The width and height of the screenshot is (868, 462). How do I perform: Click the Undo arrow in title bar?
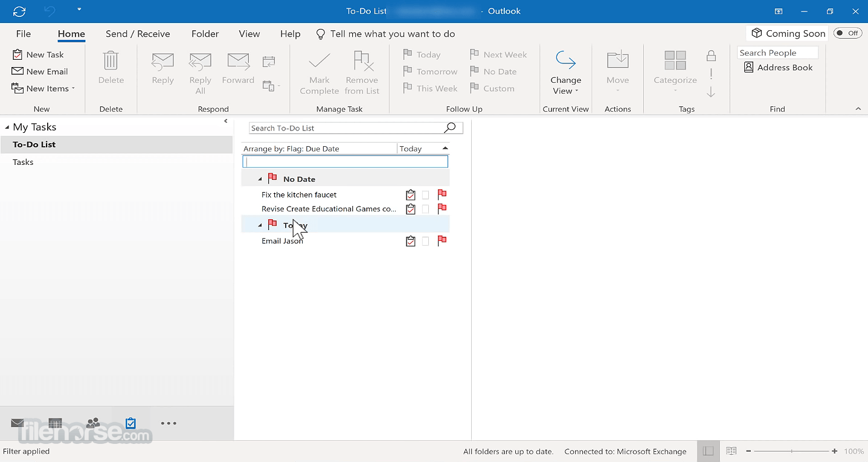[50, 11]
